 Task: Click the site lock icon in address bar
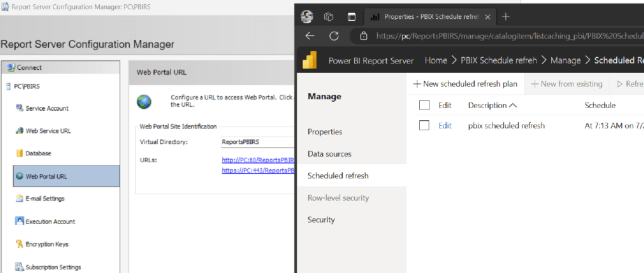(x=363, y=36)
